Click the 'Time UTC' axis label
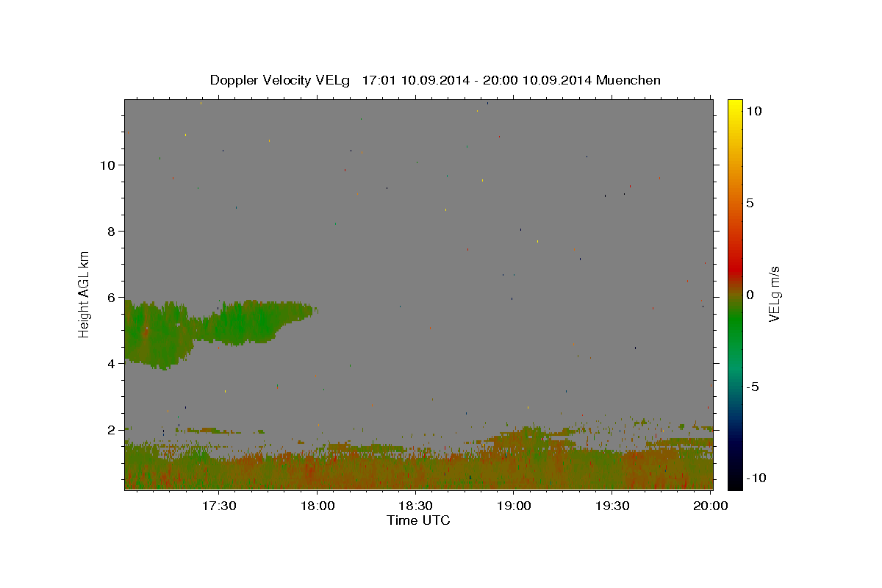This screenshot has width=882, height=588. coord(418,520)
